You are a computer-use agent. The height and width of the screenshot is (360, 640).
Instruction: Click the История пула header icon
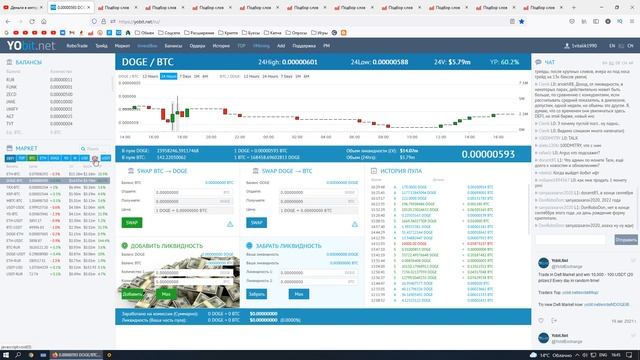(373, 171)
